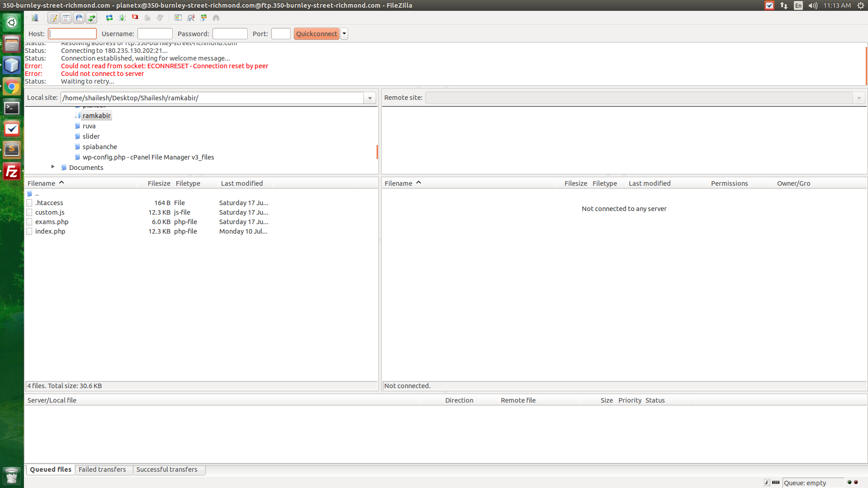Click the Host input field
Image resolution: width=868 pixels, height=488 pixels.
point(72,34)
